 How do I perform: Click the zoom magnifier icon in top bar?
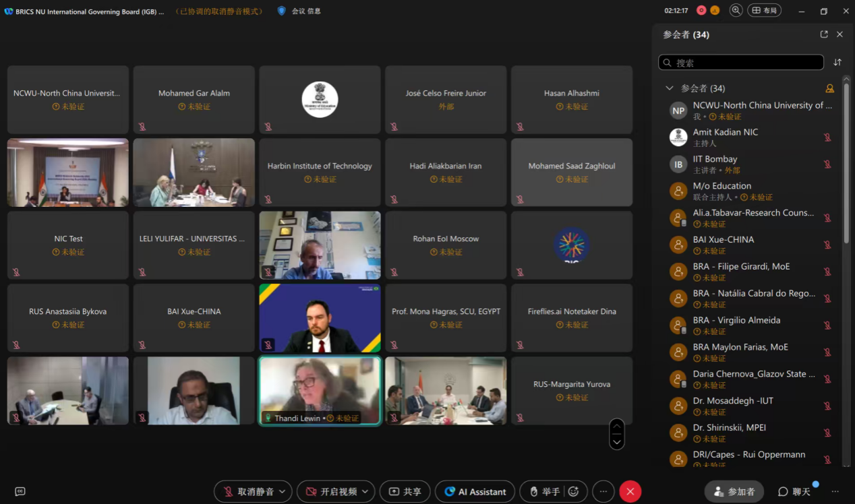(x=736, y=10)
